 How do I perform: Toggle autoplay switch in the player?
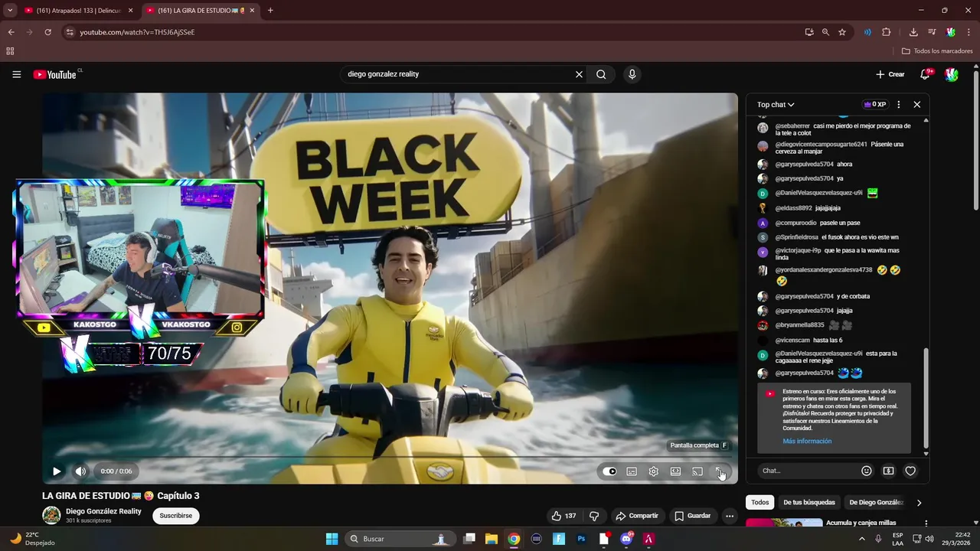tap(609, 471)
